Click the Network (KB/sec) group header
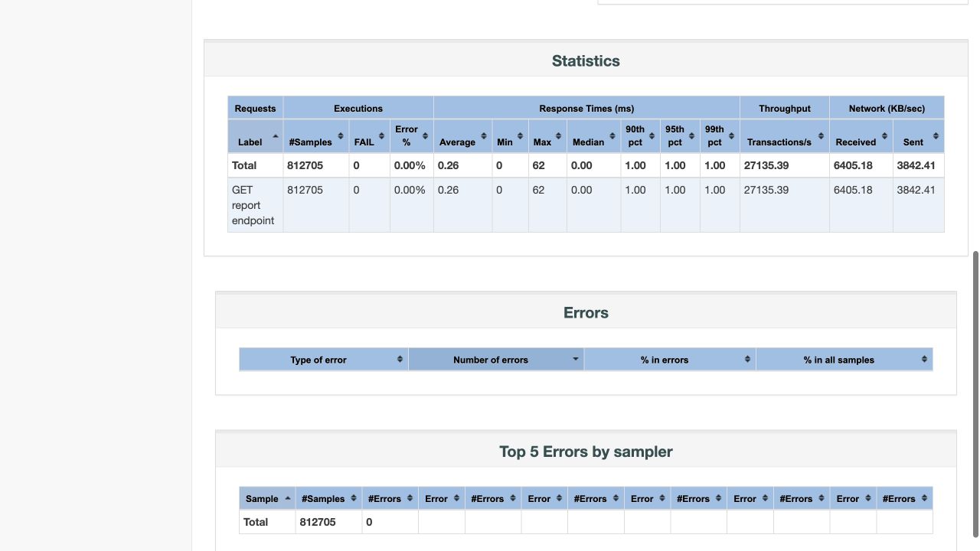The width and height of the screenshot is (980, 551). point(887,108)
